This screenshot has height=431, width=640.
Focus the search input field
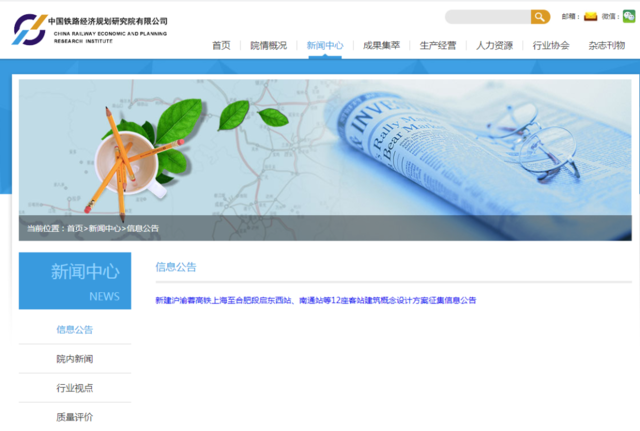coord(488,17)
